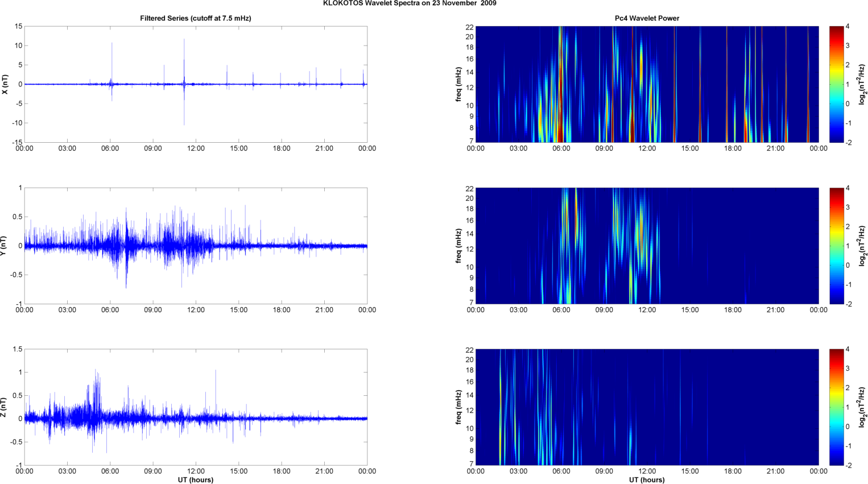Click the bottom wavelet power spectrogram
This screenshot has height=484, width=868.
647,407
